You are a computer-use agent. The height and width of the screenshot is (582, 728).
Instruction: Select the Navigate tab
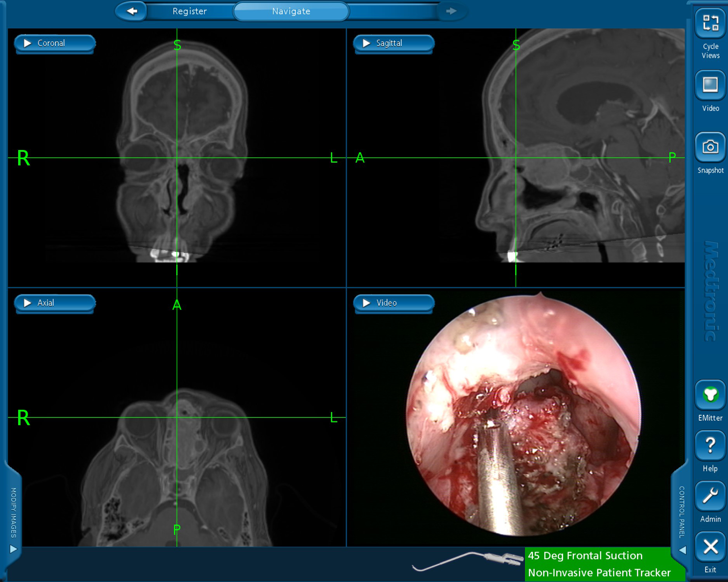click(291, 11)
